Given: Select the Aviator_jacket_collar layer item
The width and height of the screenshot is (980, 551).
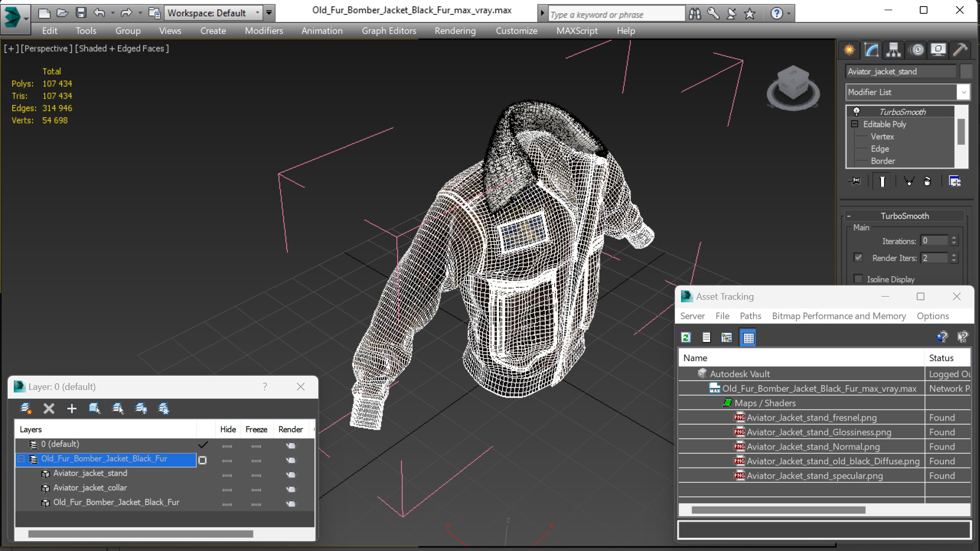Looking at the screenshot, I should point(90,488).
